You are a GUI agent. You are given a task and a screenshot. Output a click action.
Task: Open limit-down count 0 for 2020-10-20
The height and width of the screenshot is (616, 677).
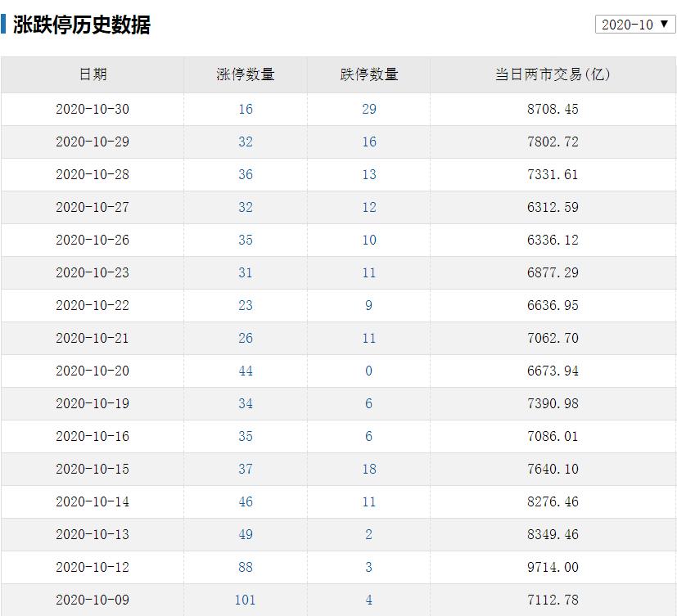point(368,371)
